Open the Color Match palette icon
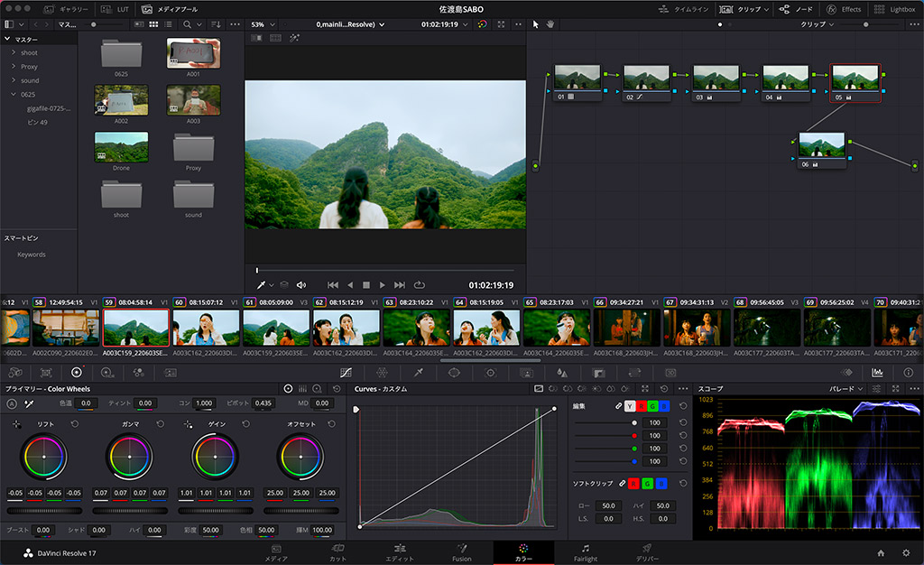The image size is (924, 565). coord(46,373)
